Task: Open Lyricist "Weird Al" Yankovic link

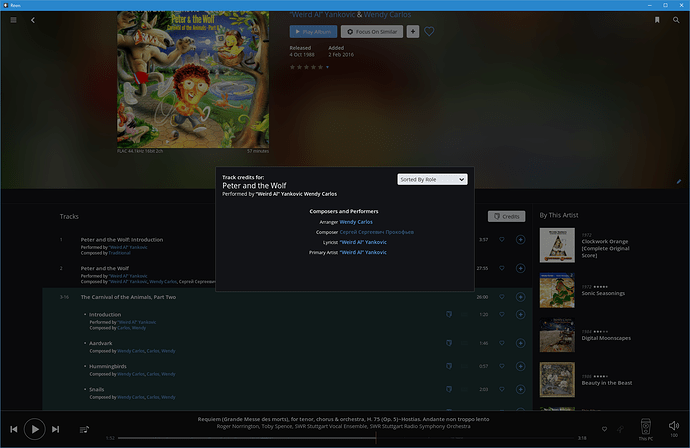Action: tap(363, 242)
